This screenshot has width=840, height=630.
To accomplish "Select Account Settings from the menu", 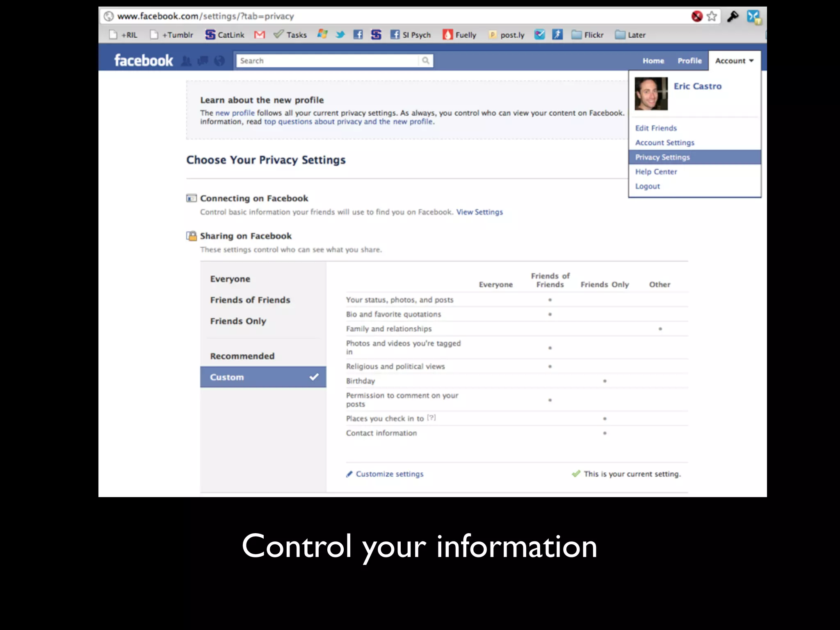I will (694, 143).
